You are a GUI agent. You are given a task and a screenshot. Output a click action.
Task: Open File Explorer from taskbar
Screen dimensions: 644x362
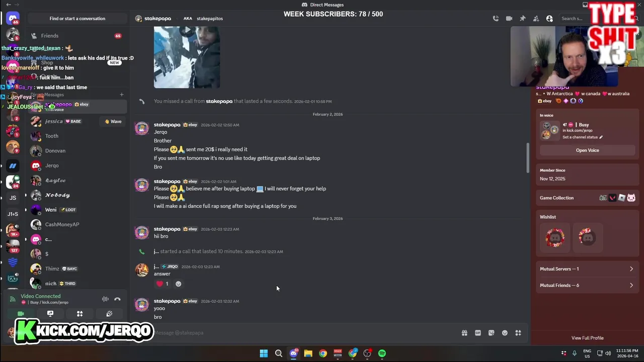(308, 353)
